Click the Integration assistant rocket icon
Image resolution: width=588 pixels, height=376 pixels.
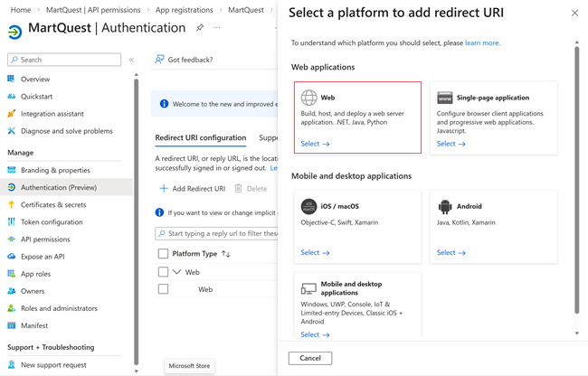(11, 114)
